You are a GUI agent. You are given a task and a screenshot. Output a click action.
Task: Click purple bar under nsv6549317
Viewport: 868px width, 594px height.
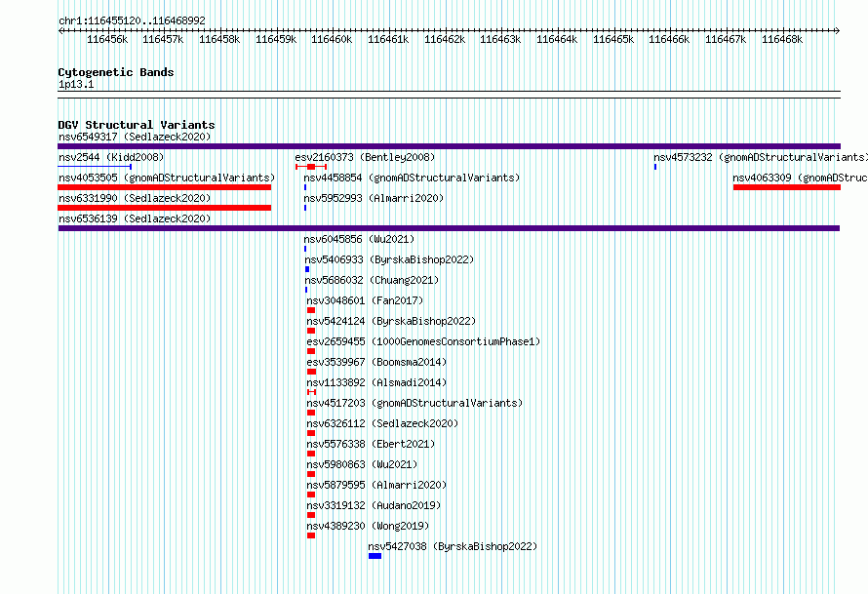(449, 146)
